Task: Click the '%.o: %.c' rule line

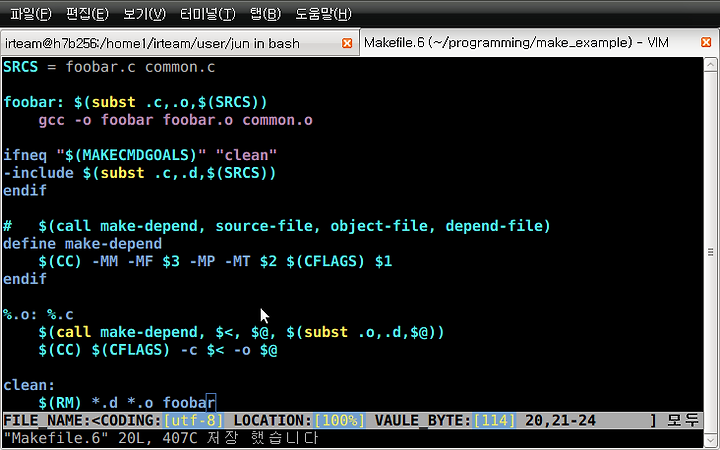Action: click(x=38, y=315)
